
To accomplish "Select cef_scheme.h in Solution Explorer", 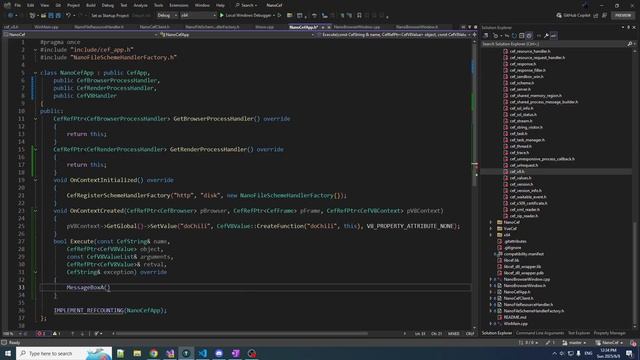I will tap(522, 83).
